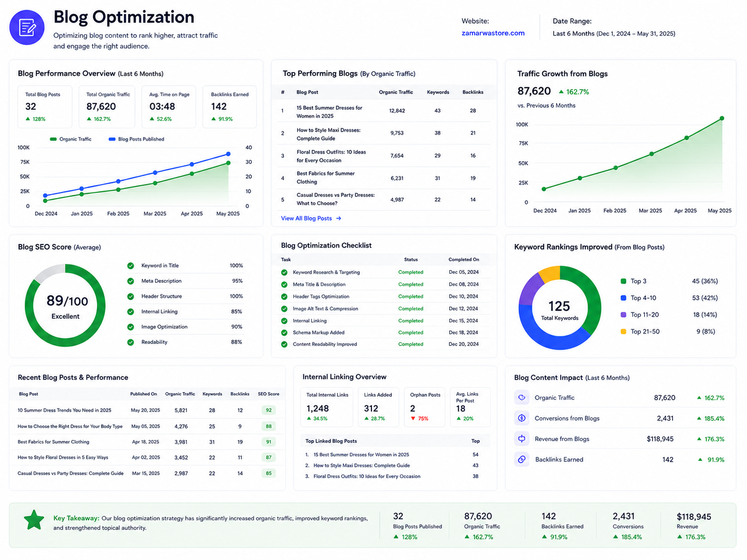Image resolution: width=747 pixels, height=560 pixels.
Task: Click the green star Key Takeaway icon
Action: 35,520
